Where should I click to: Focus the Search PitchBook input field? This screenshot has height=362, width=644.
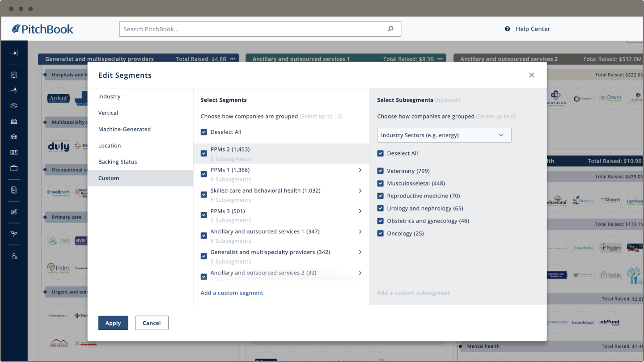tap(260, 29)
